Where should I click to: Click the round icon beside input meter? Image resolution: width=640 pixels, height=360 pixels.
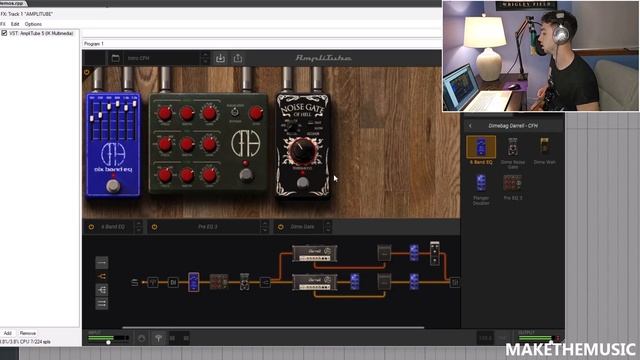(x=141, y=338)
